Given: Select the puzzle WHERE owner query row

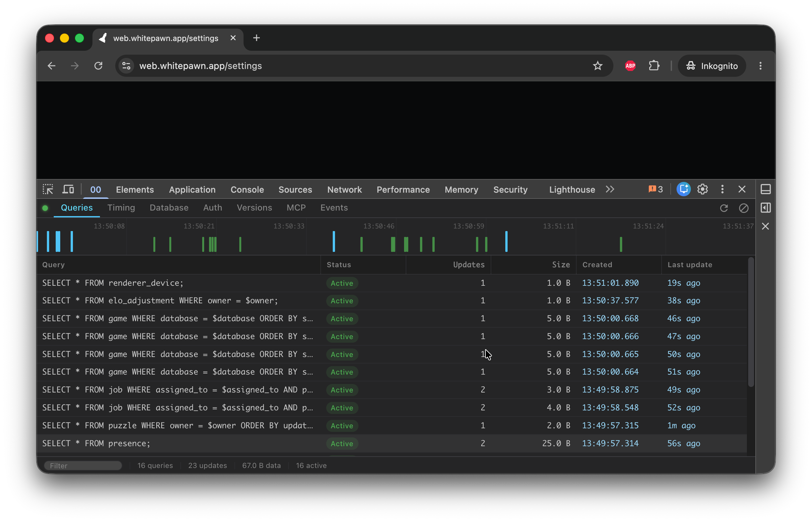Looking at the screenshot, I should [x=392, y=425].
